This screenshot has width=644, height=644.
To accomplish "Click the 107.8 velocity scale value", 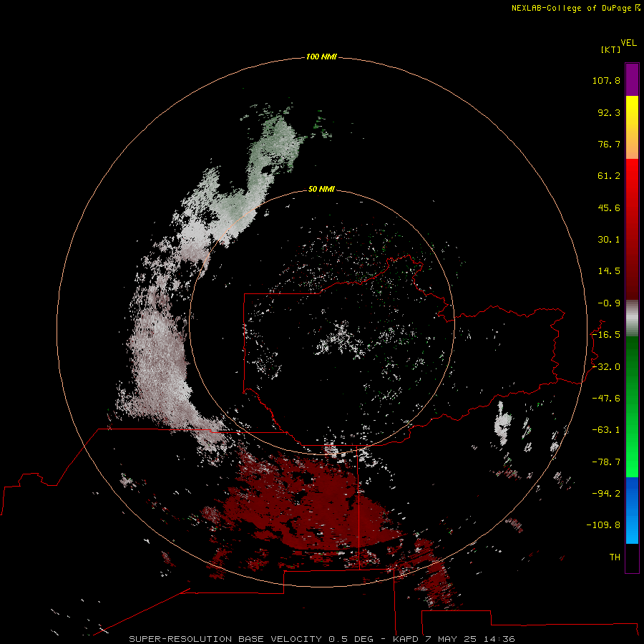I will (606, 80).
